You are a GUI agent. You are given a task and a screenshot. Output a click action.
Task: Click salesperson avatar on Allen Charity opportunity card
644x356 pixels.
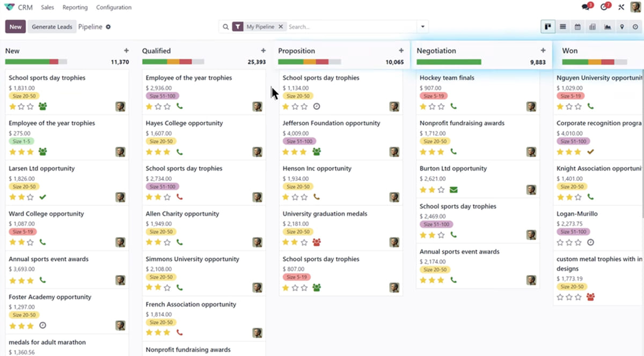tap(258, 242)
